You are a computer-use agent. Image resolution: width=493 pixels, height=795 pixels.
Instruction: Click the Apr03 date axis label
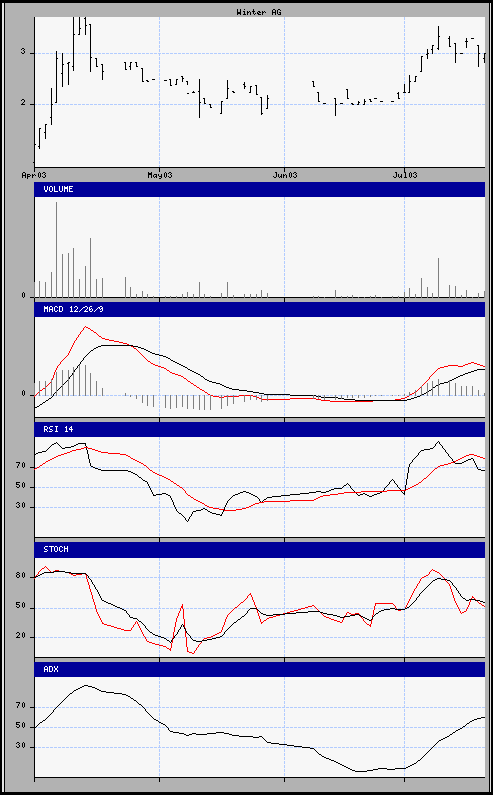pyautogui.click(x=34, y=175)
